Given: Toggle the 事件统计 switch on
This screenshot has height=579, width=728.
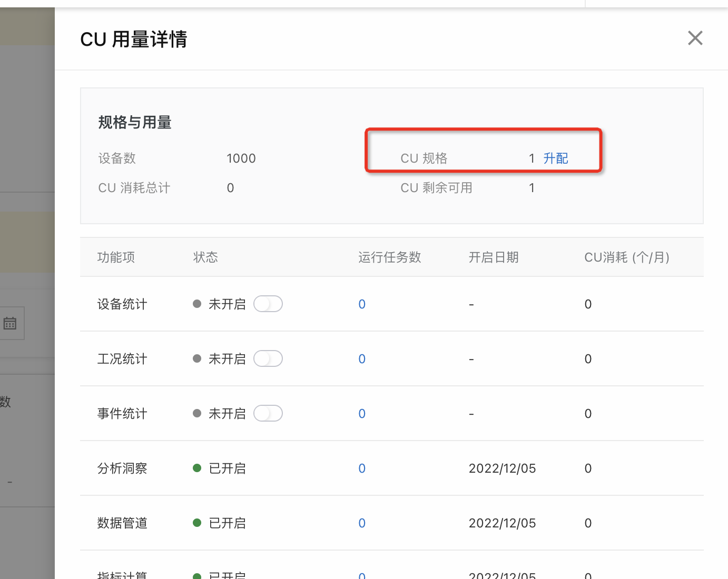Looking at the screenshot, I should click(268, 414).
